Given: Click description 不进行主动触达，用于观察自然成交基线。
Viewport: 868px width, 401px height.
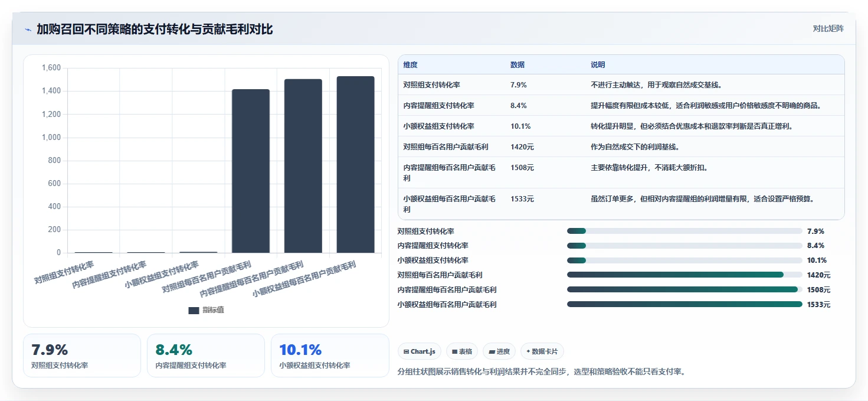Looking at the screenshot, I should [656, 85].
